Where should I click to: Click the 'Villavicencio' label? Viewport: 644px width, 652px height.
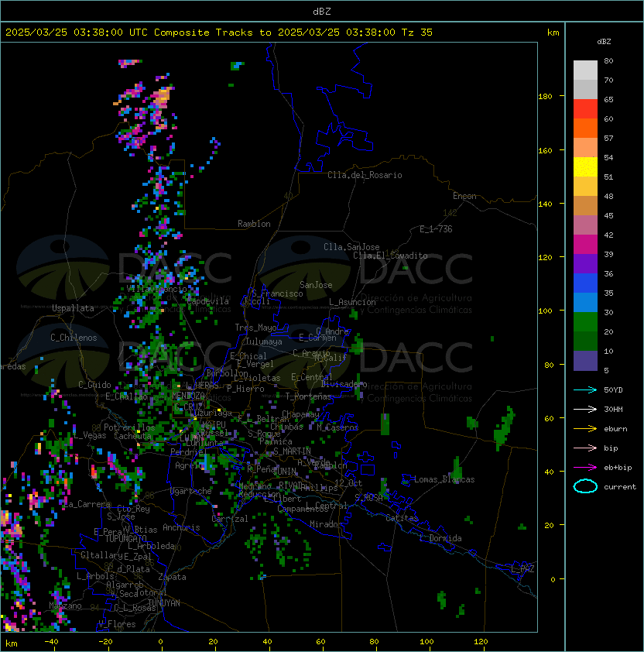pos(156,289)
